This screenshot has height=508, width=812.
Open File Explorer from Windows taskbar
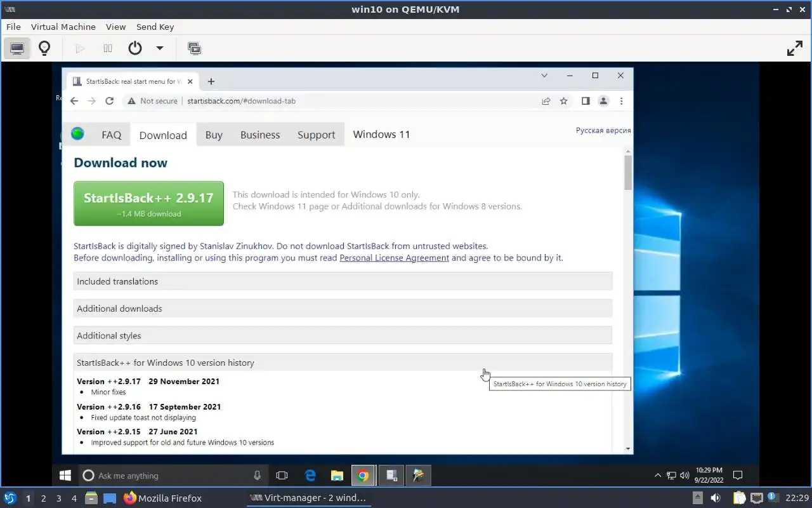pyautogui.click(x=337, y=475)
